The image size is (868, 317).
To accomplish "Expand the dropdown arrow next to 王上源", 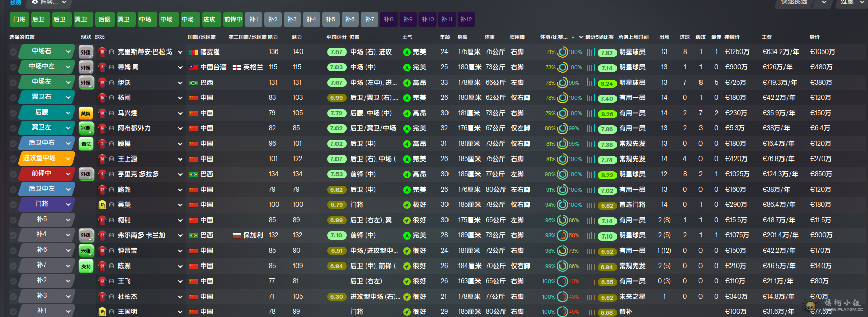I will coord(180,159).
